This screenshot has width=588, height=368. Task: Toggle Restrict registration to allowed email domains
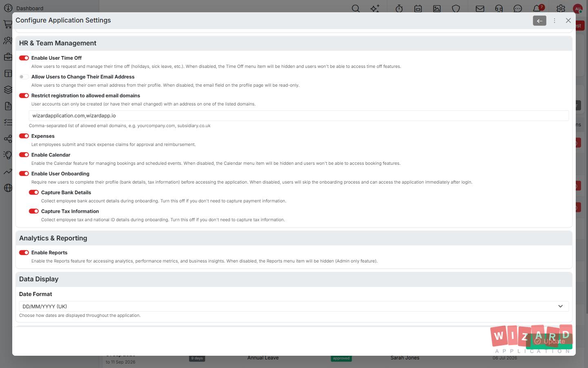[24, 96]
